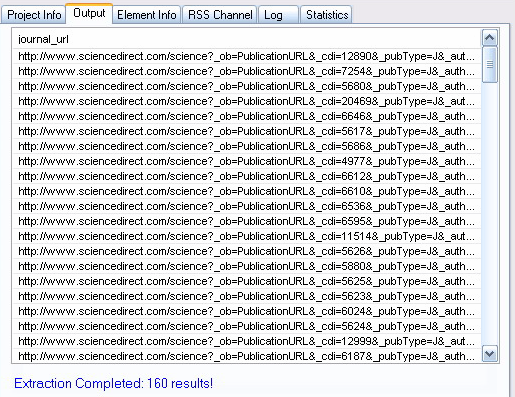Select the URL row with cdi=4977
515x397 pixels.
(246, 161)
